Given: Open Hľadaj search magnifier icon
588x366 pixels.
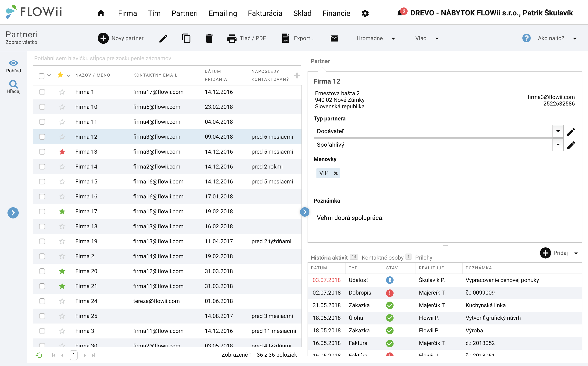Looking at the screenshot, I should [x=13, y=84].
